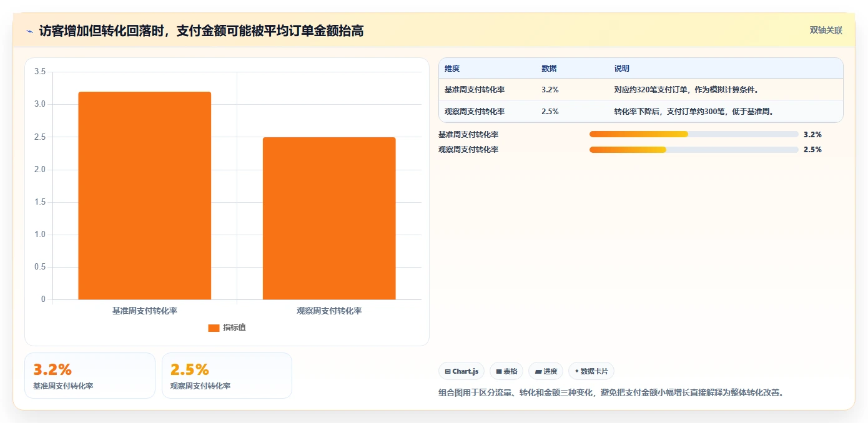The image size is (868, 423).
Task: Click the icon in the Chart.js tag
Action: point(448,372)
